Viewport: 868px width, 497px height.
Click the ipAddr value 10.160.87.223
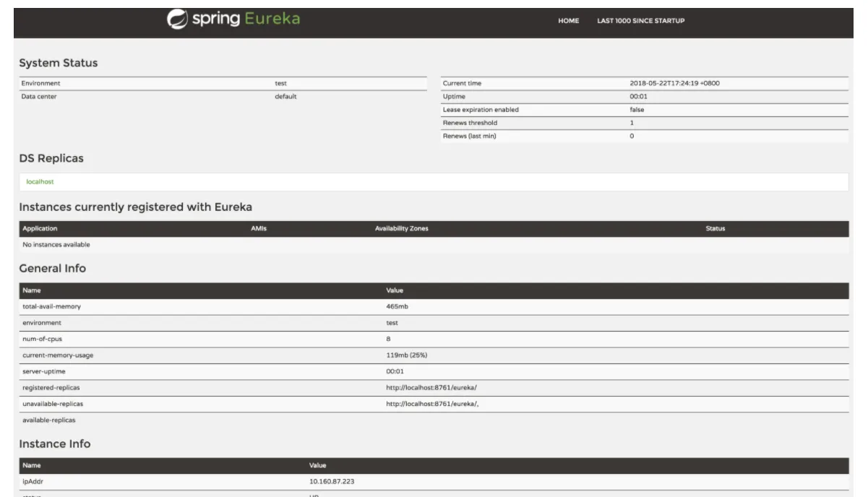coord(332,480)
